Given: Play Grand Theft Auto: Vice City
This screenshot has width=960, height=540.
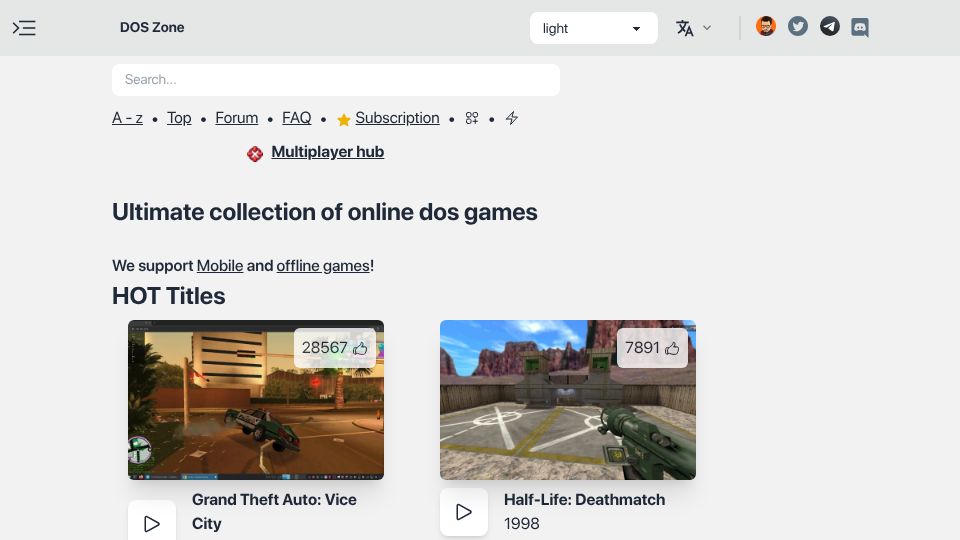Looking at the screenshot, I should pos(152,523).
